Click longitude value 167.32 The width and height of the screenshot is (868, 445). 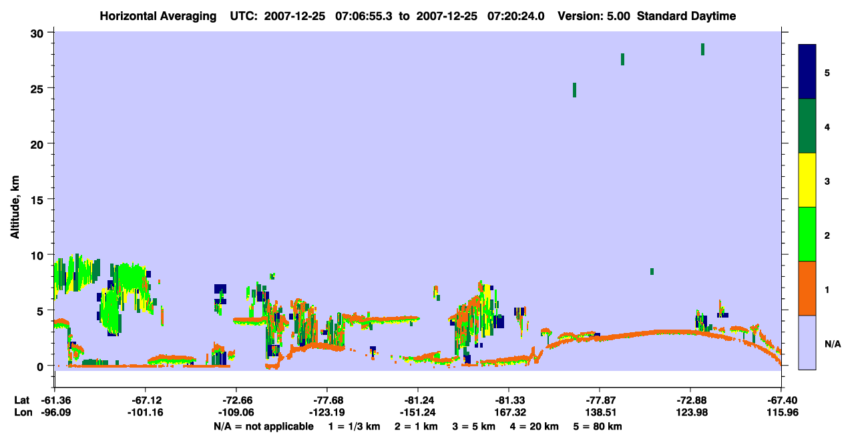click(x=509, y=412)
